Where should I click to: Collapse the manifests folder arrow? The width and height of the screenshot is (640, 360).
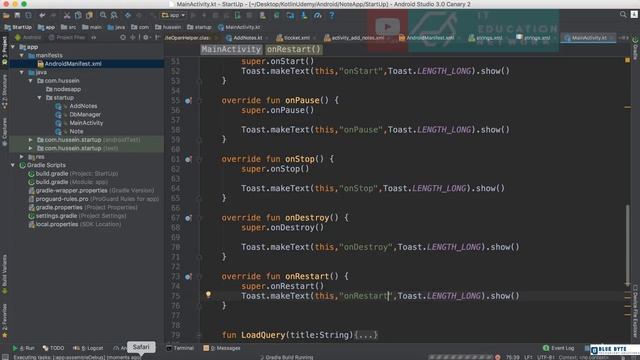click(x=22, y=56)
